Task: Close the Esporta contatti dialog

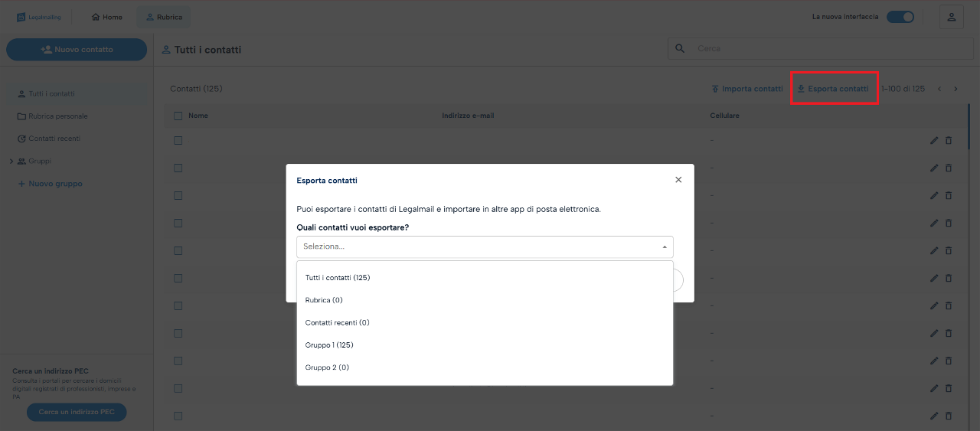Action: click(x=678, y=180)
